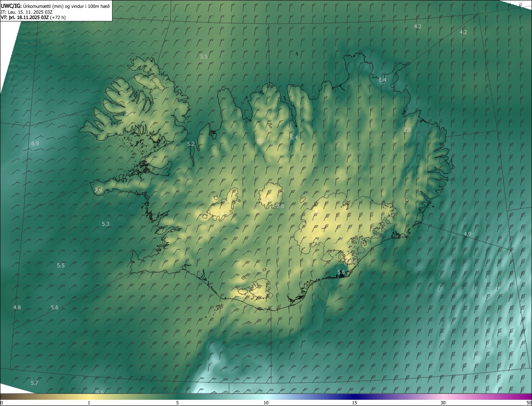Click the 'IT: Lau. 15. 11. 2025 03Z' line
Screen dimensions: 532x406
point(27,12)
